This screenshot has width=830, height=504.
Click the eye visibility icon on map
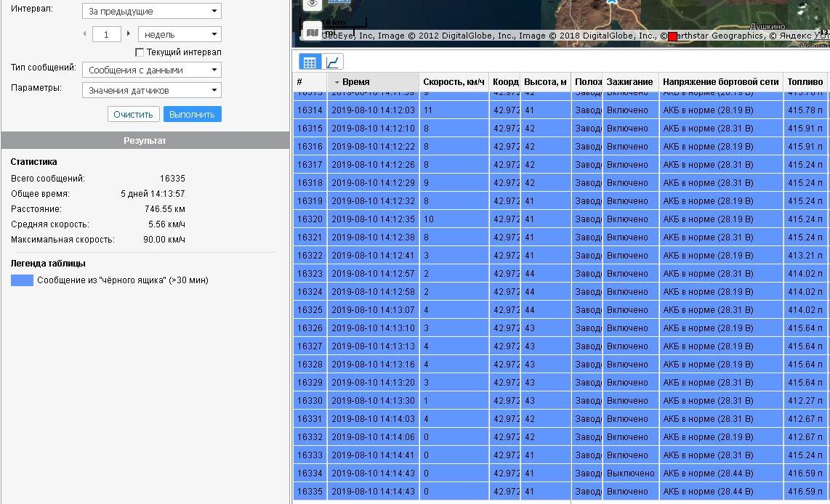(312, 4)
